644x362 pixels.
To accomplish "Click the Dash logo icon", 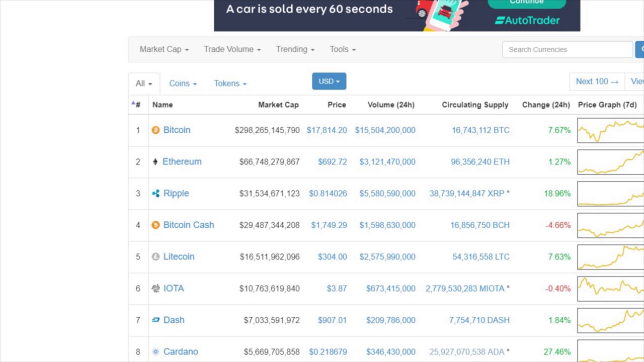I will coord(155,320).
